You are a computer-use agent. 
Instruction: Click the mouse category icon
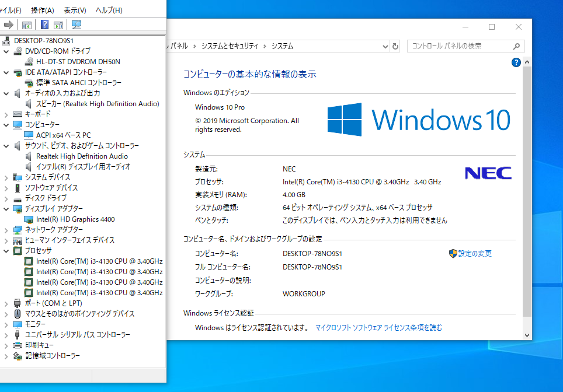coord(18,313)
